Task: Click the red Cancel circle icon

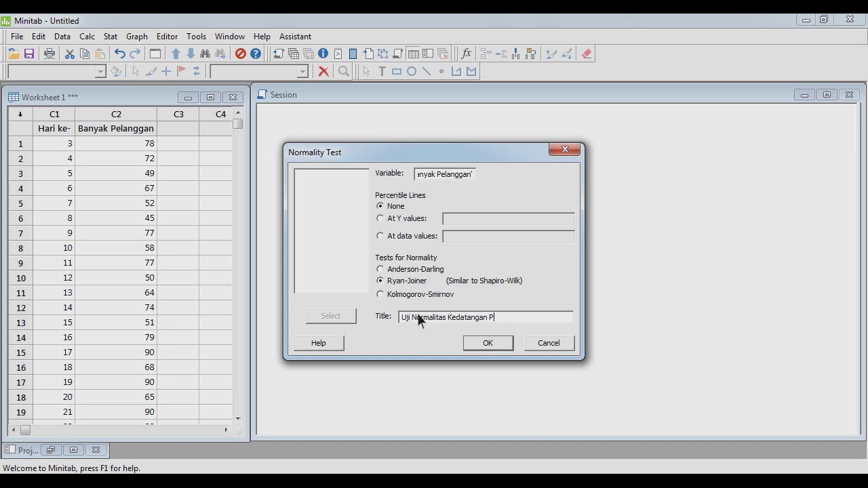Action: coord(241,54)
